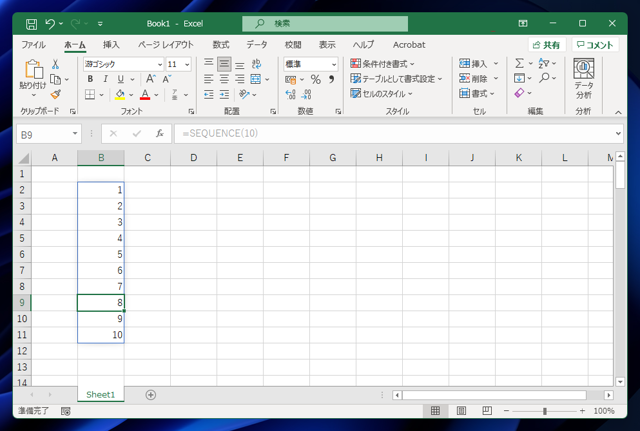Click the Paste (貼り付け) clipboard icon

pos(33,69)
